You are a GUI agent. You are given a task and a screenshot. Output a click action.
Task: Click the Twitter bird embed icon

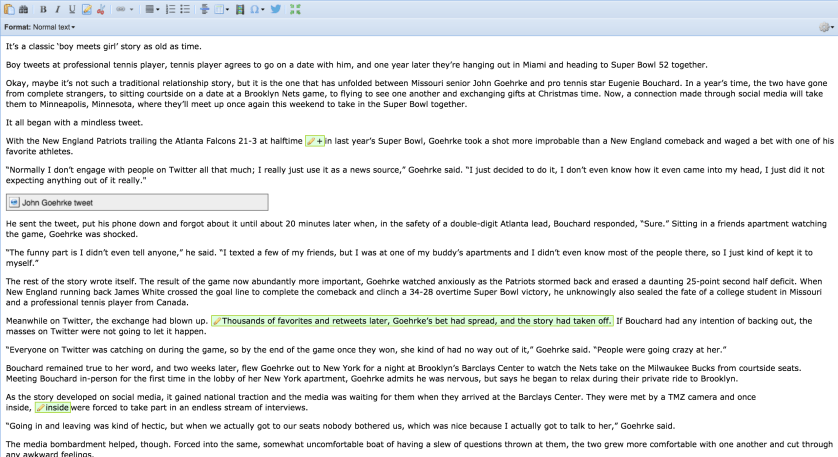[x=276, y=9]
